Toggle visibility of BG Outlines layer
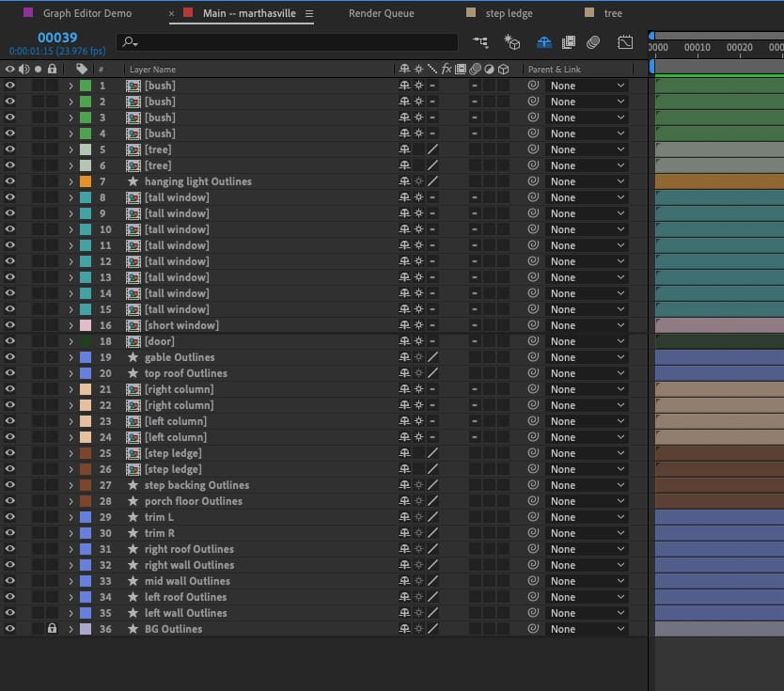 tap(9, 629)
